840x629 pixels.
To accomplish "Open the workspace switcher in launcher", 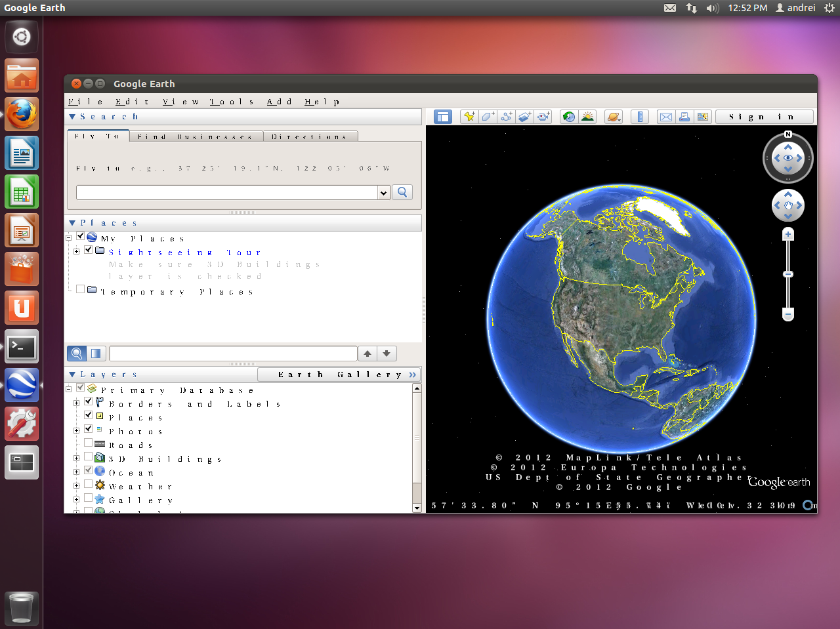I will [x=22, y=462].
